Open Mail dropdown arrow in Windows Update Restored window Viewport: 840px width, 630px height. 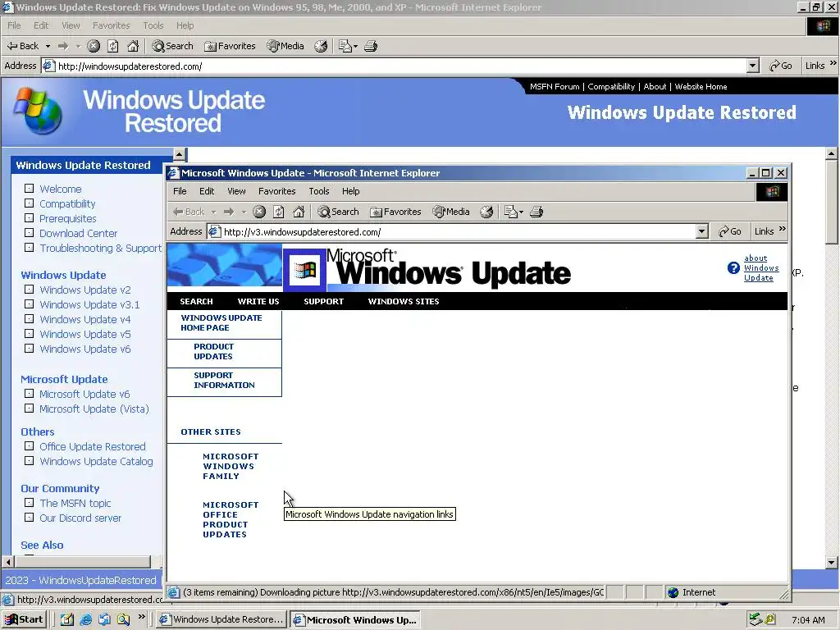(355, 47)
